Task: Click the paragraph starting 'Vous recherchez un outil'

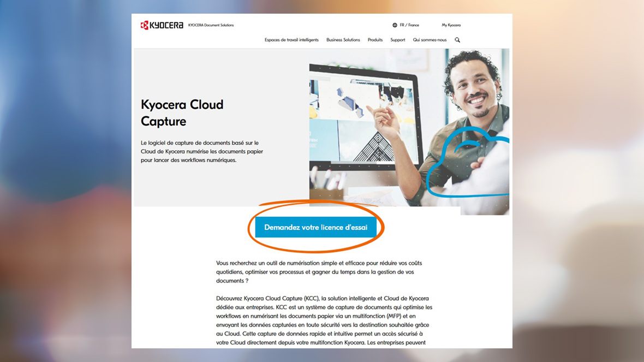Action: (x=319, y=271)
